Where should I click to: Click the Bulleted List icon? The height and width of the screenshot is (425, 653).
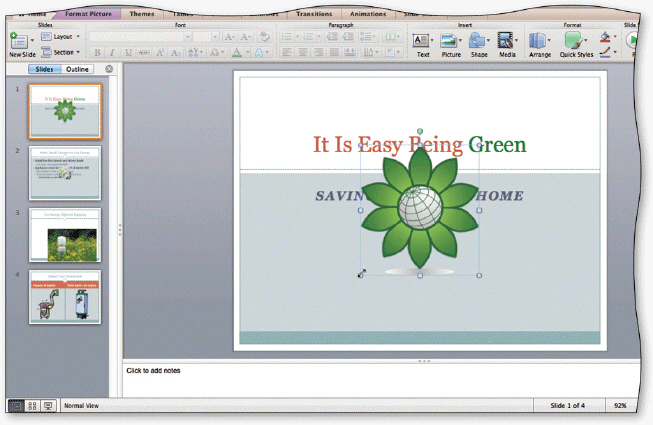[x=289, y=37]
